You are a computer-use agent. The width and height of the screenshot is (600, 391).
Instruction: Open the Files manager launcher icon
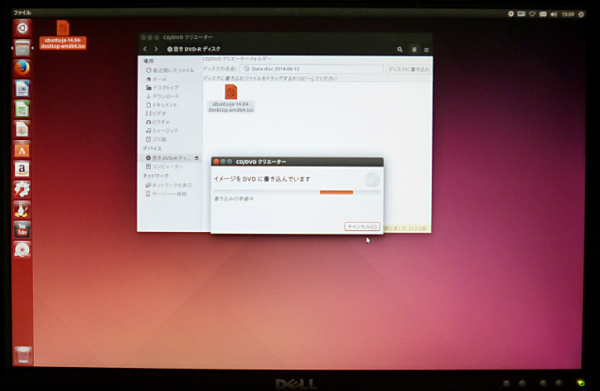tap(22, 48)
